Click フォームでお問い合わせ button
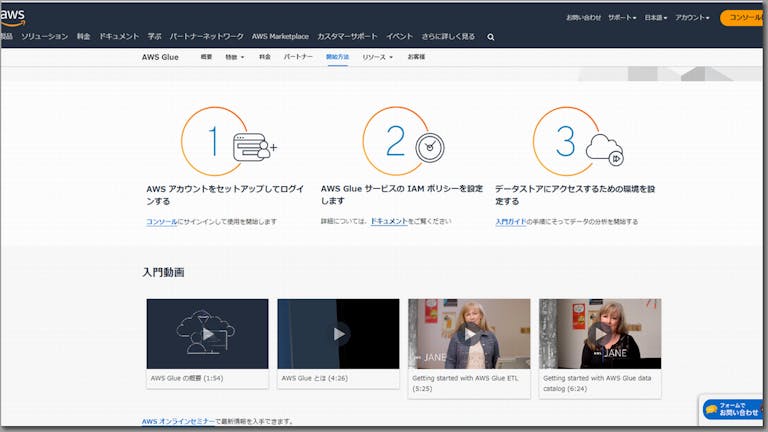Viewport: 768px width, 432px height. tap(733, 409)
